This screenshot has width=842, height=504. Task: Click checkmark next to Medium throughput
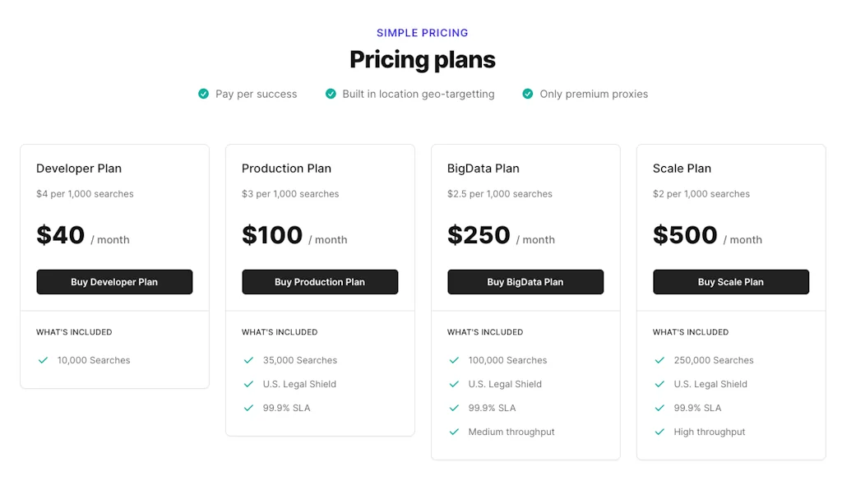click(454, 432)
